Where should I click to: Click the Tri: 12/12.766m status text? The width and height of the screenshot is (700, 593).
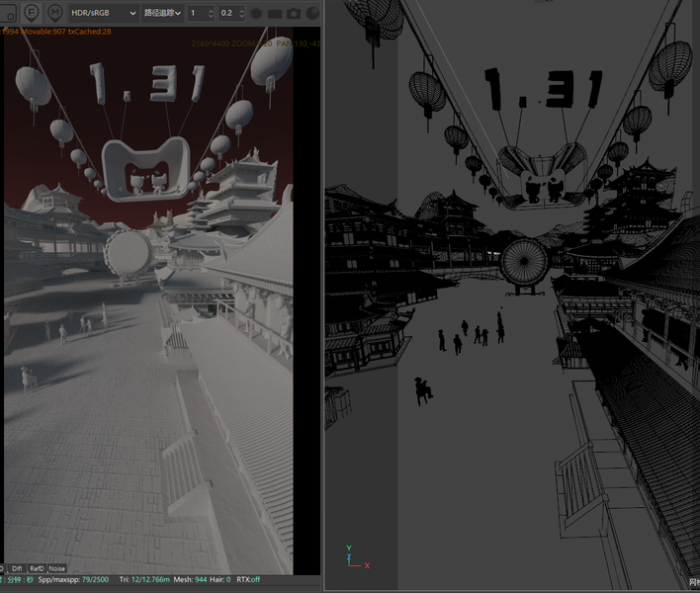tap(144, 579)
